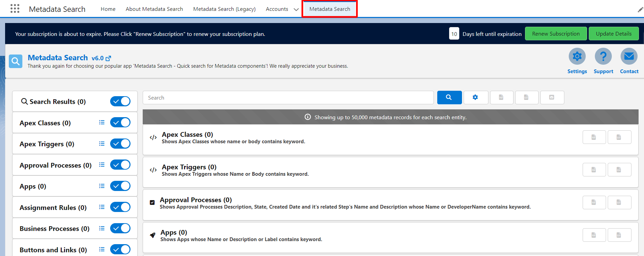Click the Renew Subscription button
Screen dimensions: 644x256
coord(556,34)
